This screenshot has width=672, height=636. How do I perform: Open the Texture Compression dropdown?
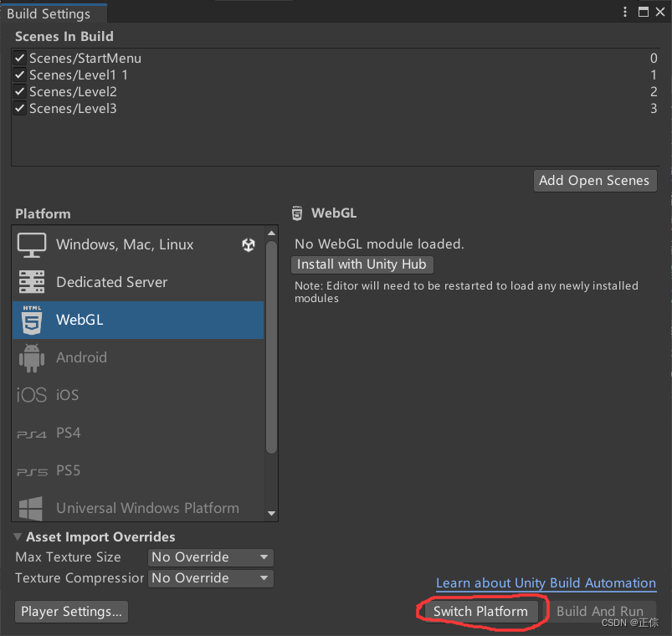211,578
